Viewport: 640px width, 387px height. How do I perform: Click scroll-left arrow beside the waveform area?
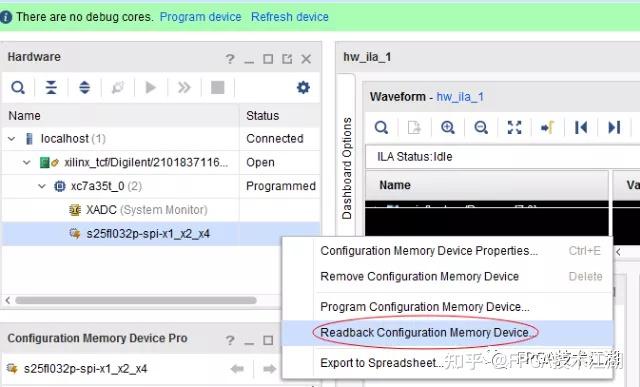point(618,252)
